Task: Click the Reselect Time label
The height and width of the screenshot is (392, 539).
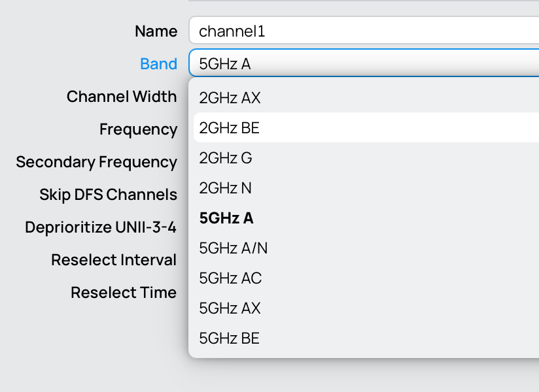Action: coord(124,293)
